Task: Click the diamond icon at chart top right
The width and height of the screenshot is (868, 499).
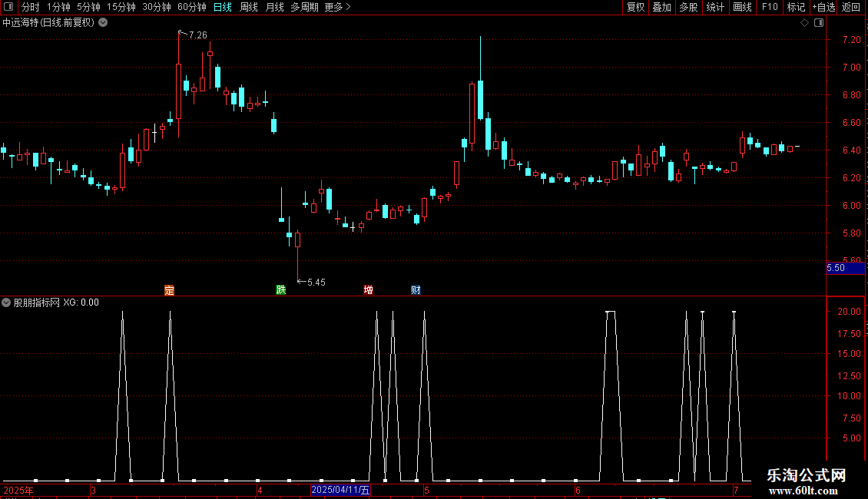Action: click(x=805, y=23)
